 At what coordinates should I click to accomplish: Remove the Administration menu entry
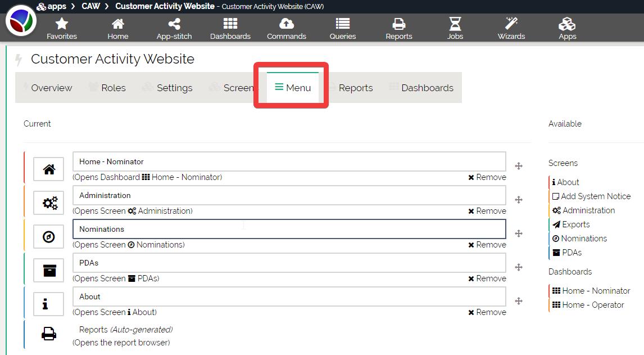487,211
